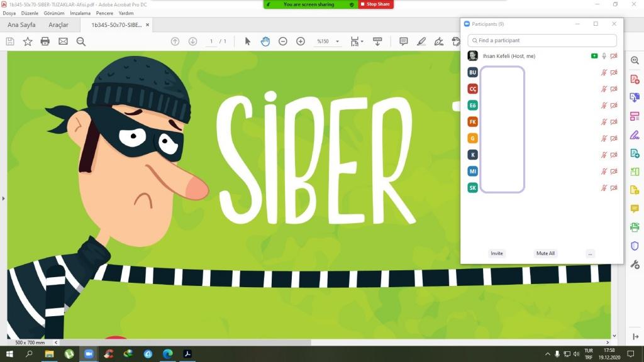This screenshot has width=644, height=362.
Task: Toggle microphone mute for participant BU
Action: [604, 72]
